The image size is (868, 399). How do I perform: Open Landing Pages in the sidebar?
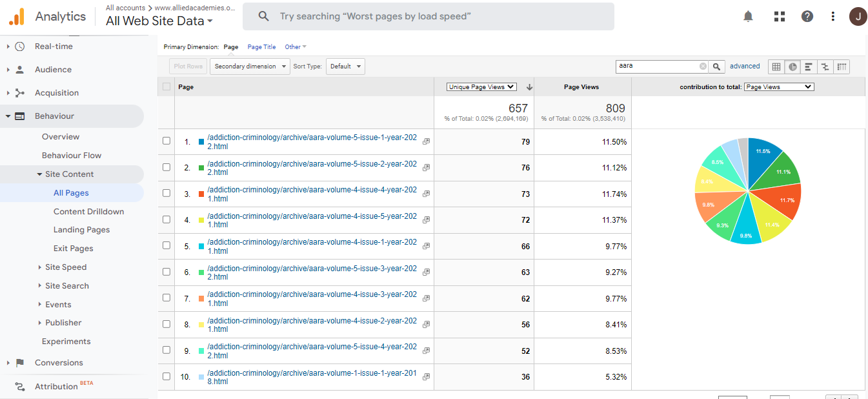coord(81,230)
